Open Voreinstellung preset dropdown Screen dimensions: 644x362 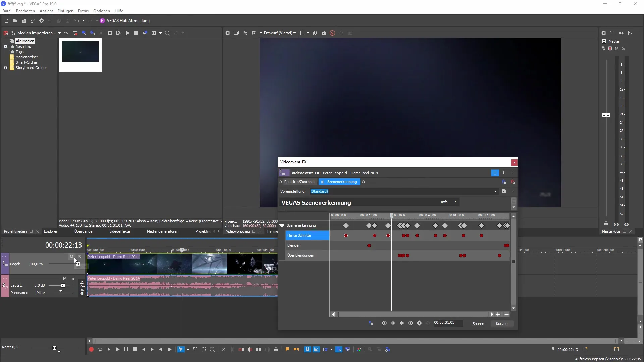click(495, 191)
